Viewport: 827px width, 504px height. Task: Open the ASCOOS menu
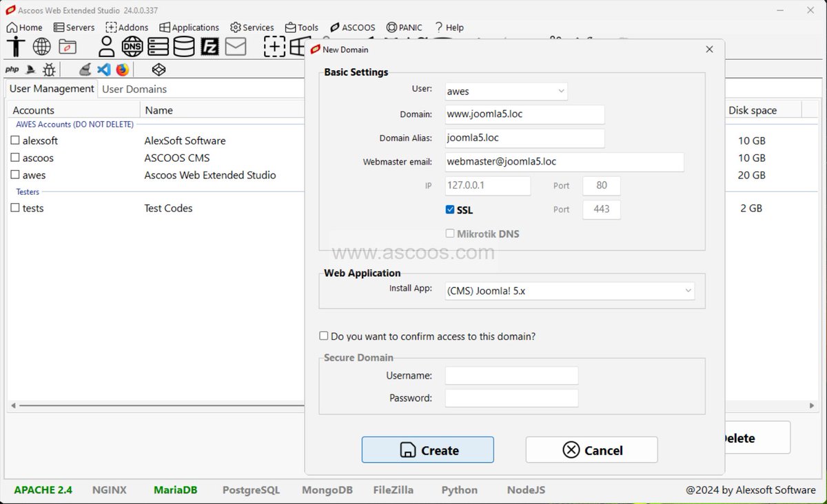[352, 28]
